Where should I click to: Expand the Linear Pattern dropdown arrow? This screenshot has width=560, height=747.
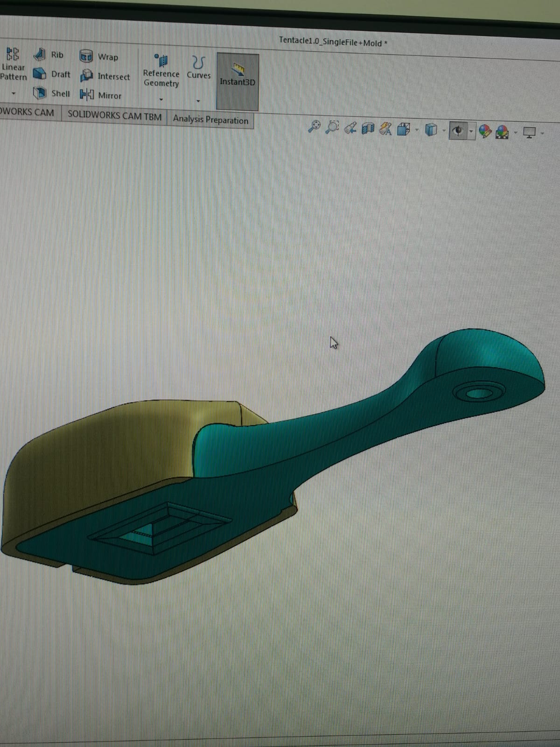pos(13,93)
